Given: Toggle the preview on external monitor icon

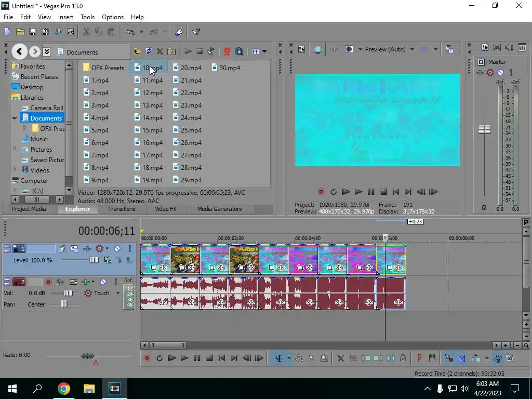Looking at the screenshot, I should tap(317, 49).
